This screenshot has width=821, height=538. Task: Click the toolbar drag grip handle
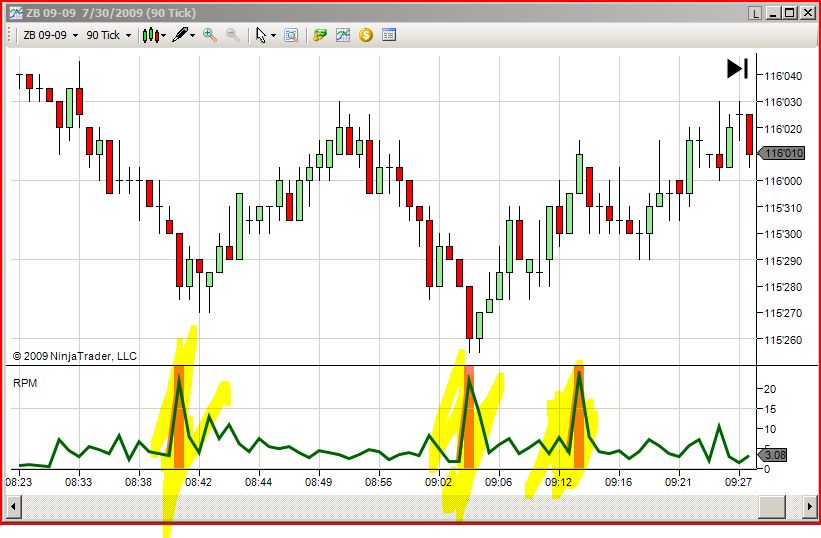point(10,35)
